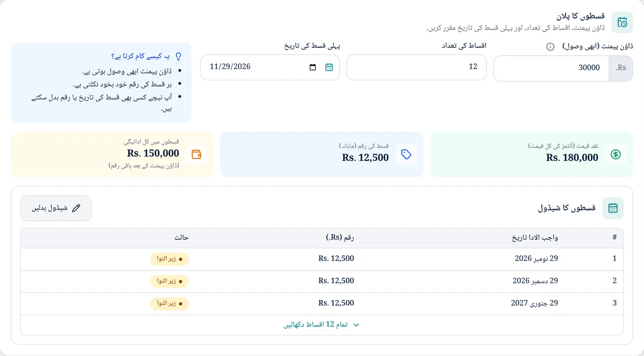This screenshot has width=644, height=356.
Task: Focus the down payment field showing 30000
Action: point(551,68)
